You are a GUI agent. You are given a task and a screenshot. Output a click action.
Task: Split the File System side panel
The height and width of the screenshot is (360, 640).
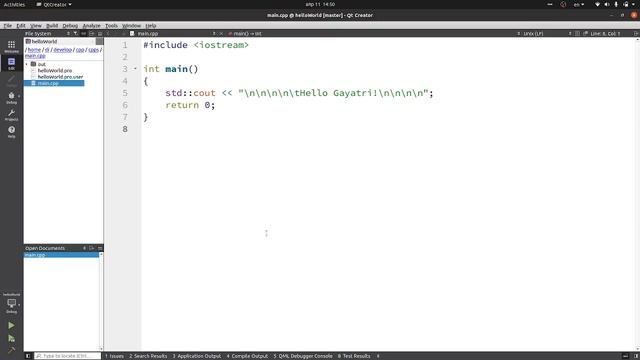pyautogui.click(x=92, y=33)
